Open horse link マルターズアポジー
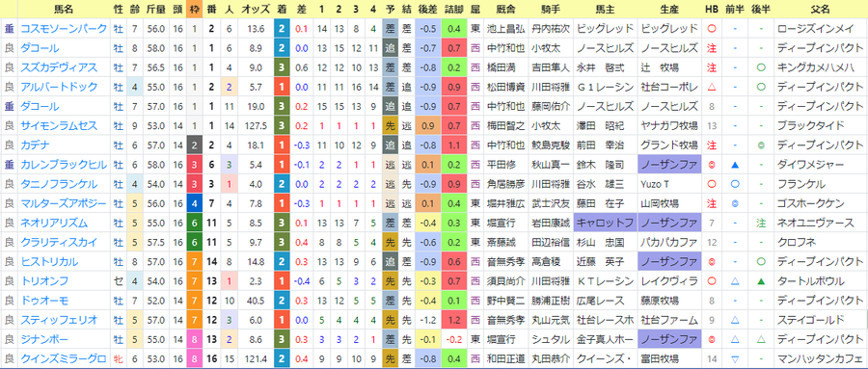The height and width of the screenshot is (369, 868). 63,203
